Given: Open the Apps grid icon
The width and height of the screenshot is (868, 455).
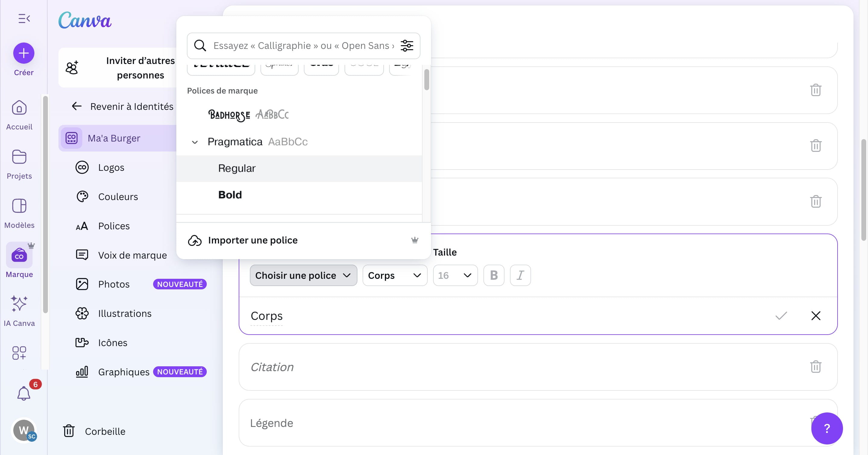Looking at the screenshot, I should [19, 353].
